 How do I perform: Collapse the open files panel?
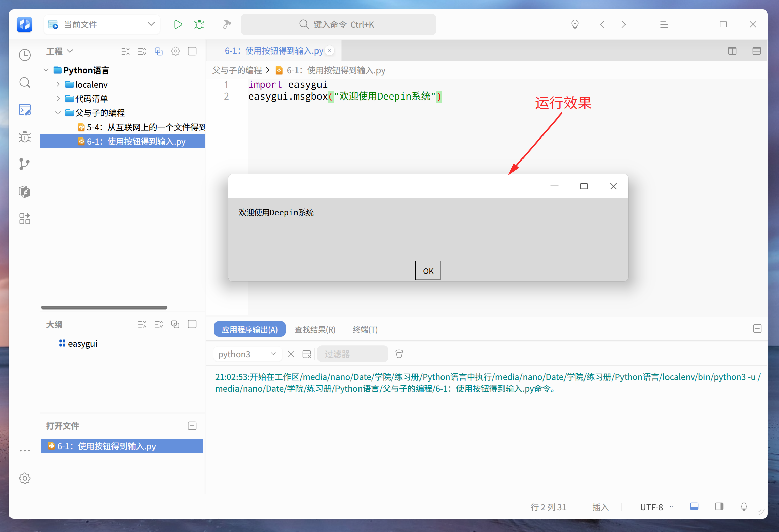192,426
